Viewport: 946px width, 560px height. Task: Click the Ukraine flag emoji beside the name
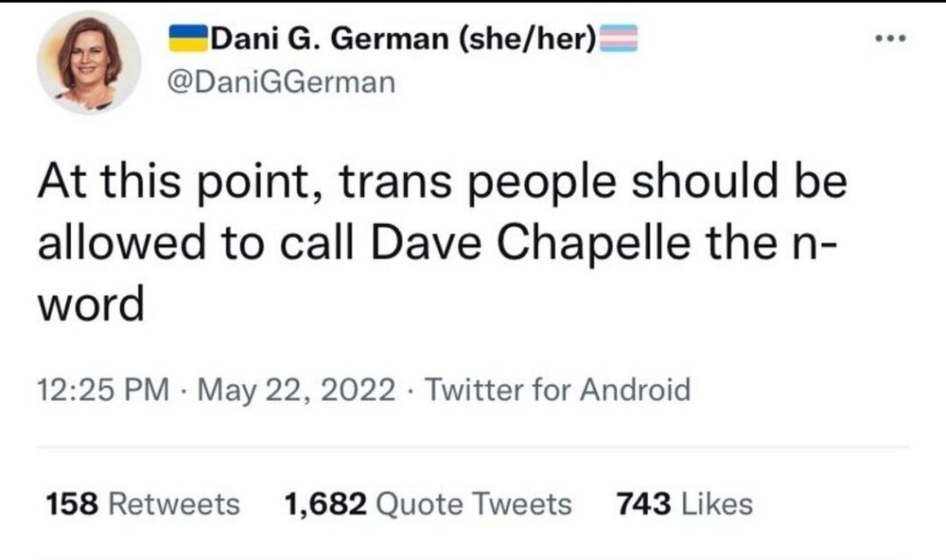[x=187, y=40]
